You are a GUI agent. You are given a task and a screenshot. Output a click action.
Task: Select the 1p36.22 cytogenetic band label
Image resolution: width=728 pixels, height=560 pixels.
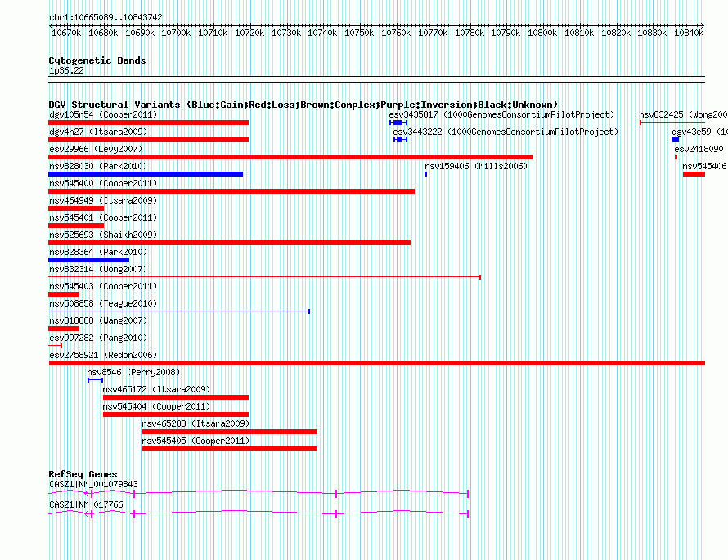click(66, 71)
